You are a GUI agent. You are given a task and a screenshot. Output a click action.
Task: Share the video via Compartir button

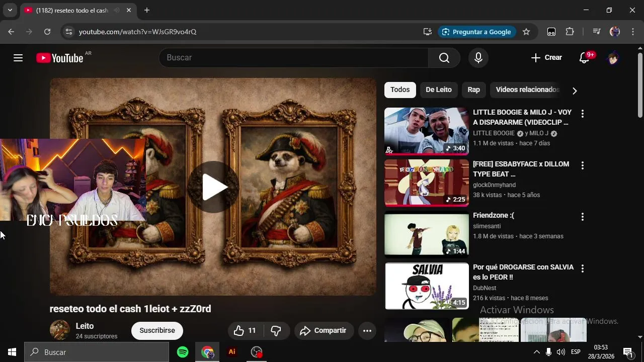tap(324, 330)
